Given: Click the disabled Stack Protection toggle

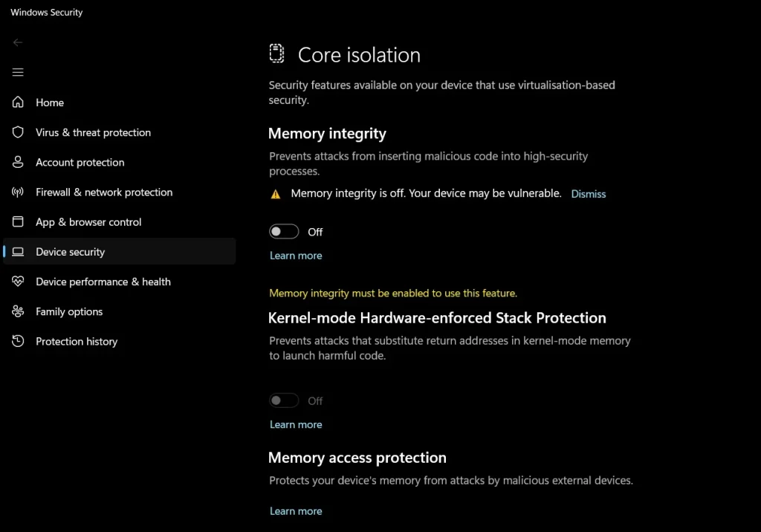Looking at the screenshot, I should click(x=284, y=400).
